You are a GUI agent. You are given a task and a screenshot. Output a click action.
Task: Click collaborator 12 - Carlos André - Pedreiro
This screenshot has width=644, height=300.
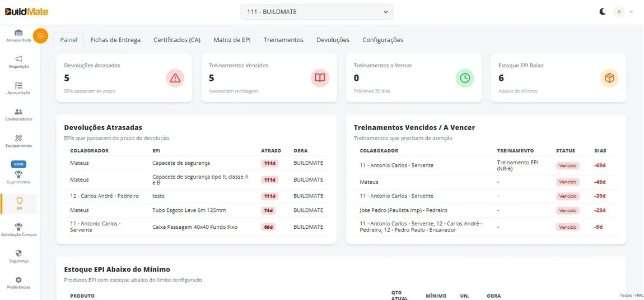point(104,196)
